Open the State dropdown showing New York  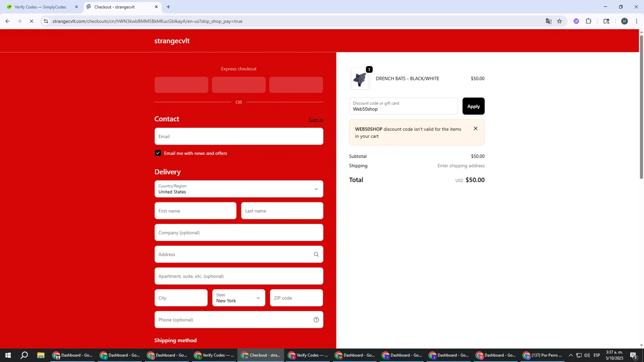click(x=239, y=298)
